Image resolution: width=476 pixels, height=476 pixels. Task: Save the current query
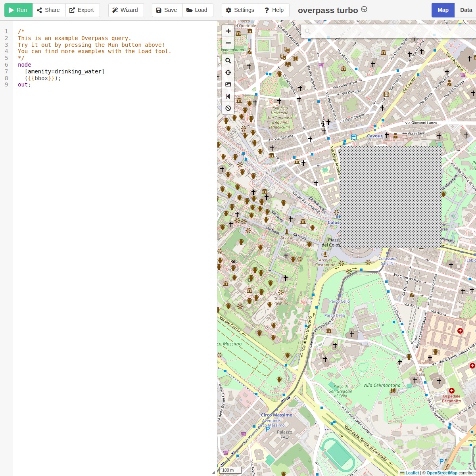[x=167, y=10]
